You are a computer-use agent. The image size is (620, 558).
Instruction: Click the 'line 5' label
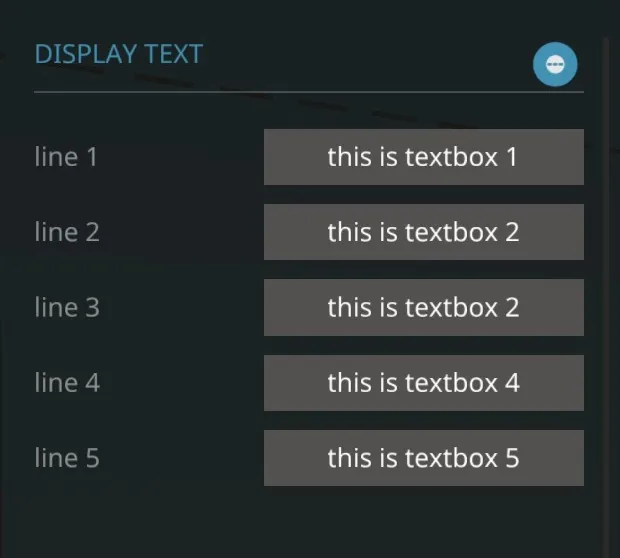coord(67,458)
